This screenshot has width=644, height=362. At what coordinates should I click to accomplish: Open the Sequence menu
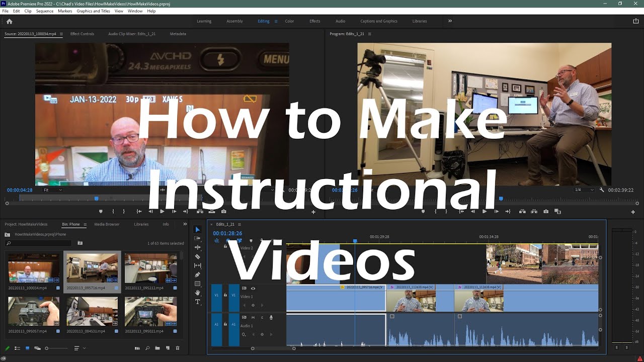[45, 11]
